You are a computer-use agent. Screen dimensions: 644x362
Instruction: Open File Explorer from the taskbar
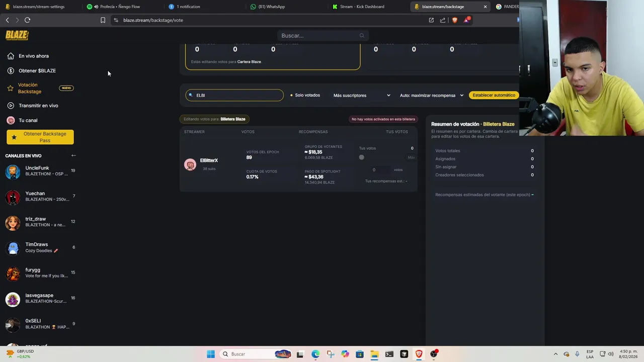click(x=374, y=354)
